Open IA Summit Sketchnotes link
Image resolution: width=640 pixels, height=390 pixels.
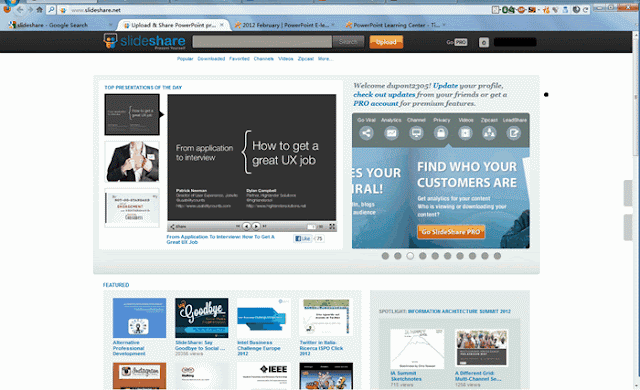click(406, 376)
